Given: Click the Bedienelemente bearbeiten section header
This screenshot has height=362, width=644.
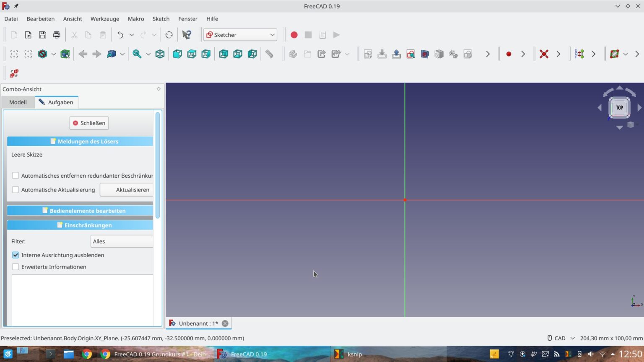Looking at the screenshot, I should click(80, 211).
